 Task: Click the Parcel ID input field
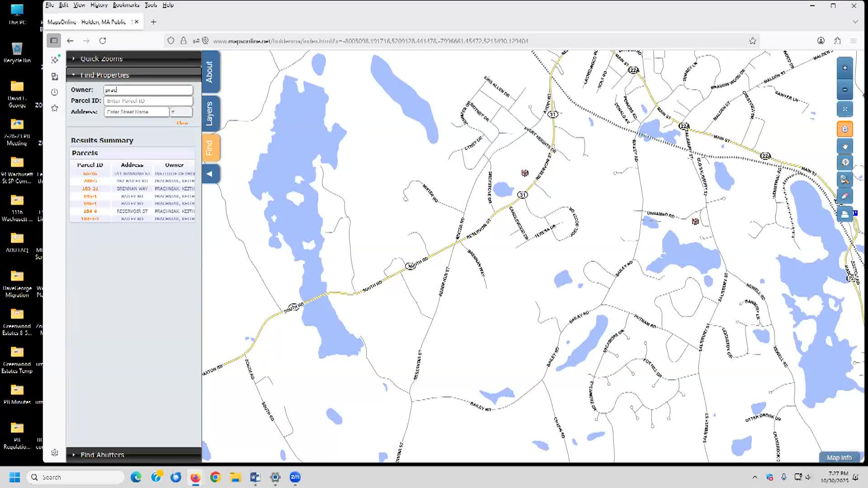[148, 101]
